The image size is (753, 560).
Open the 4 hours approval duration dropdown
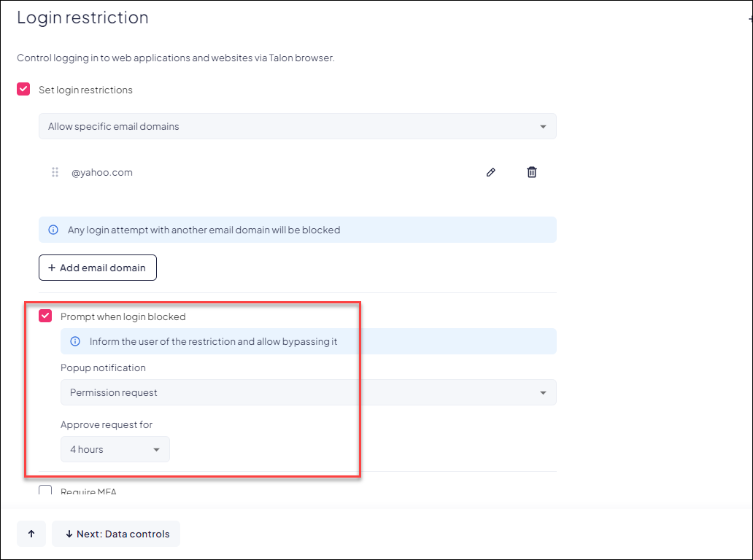pyautogui.click(x=115, y=449)
